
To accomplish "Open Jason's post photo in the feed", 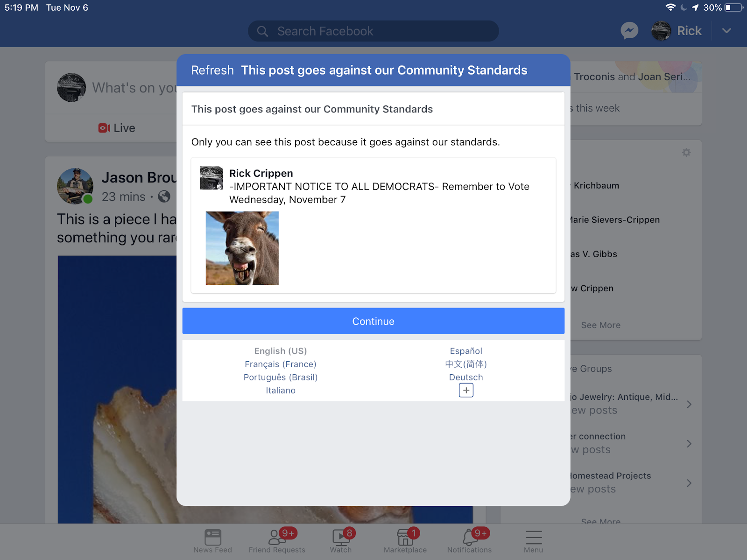I will [117, 389].
